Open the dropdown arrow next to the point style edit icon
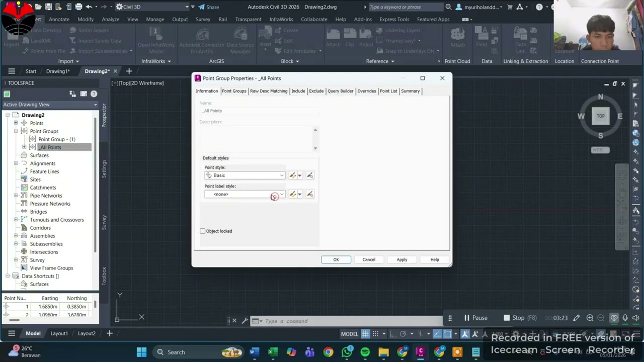The image size is (644, 362). (x=300, y=175)
